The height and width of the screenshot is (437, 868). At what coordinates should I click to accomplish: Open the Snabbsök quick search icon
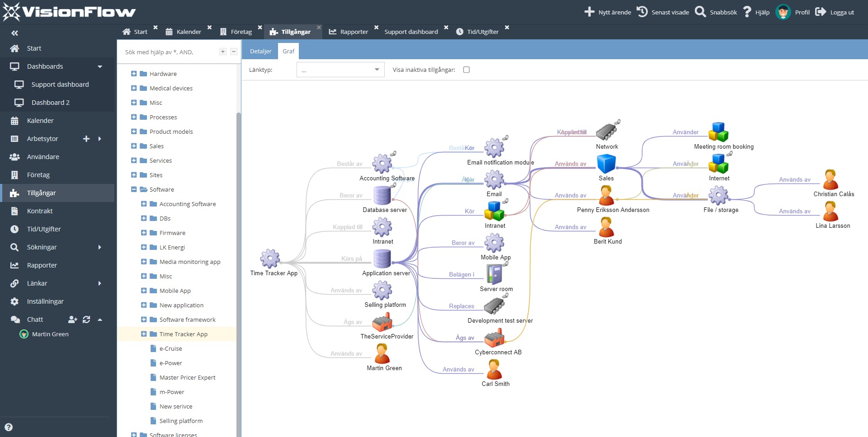[700, 12]
